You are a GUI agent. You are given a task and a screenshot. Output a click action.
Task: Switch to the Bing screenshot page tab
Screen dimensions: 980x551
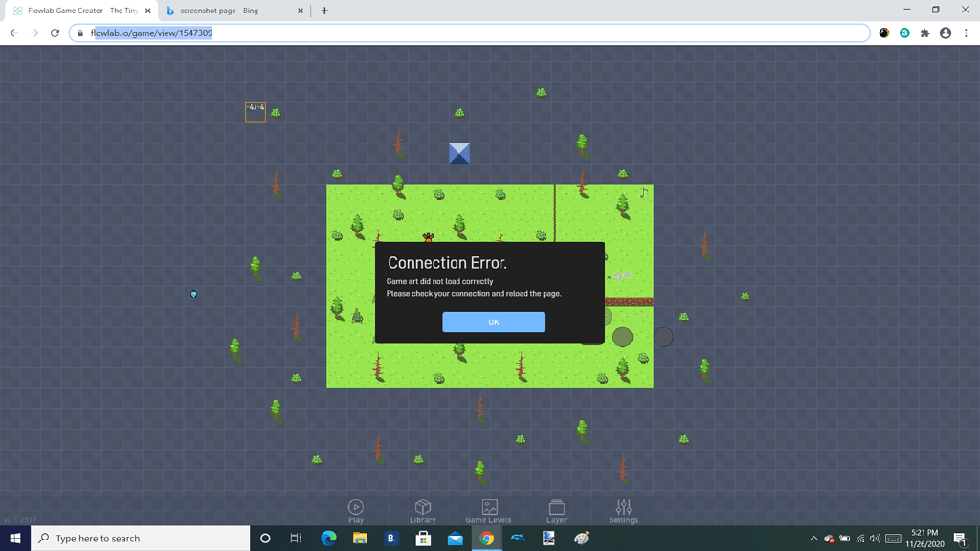point(230,11)
